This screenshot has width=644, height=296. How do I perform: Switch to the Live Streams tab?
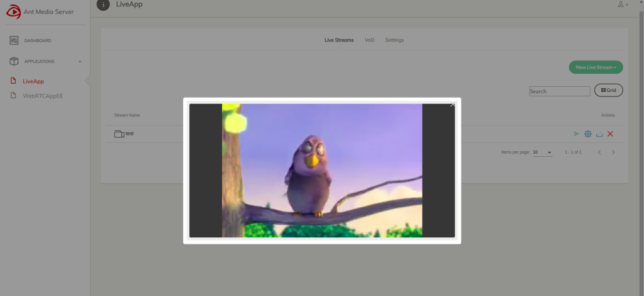point(339,40)
